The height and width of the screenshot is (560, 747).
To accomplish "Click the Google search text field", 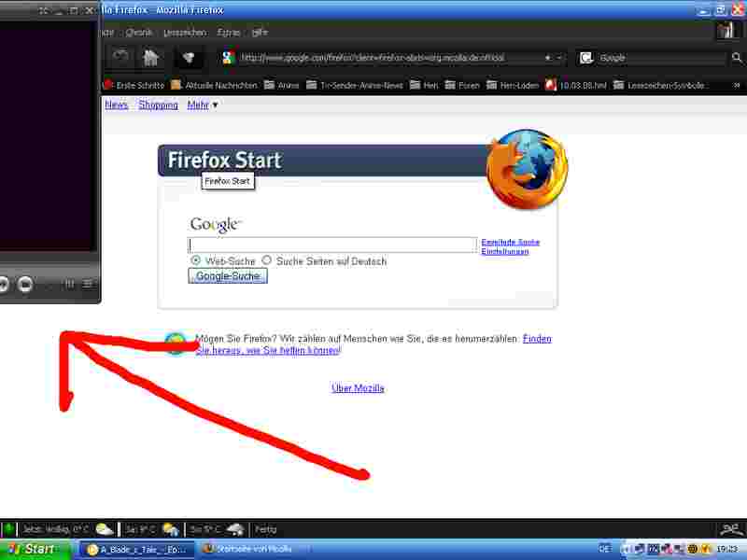I will [x=332, y=245].
